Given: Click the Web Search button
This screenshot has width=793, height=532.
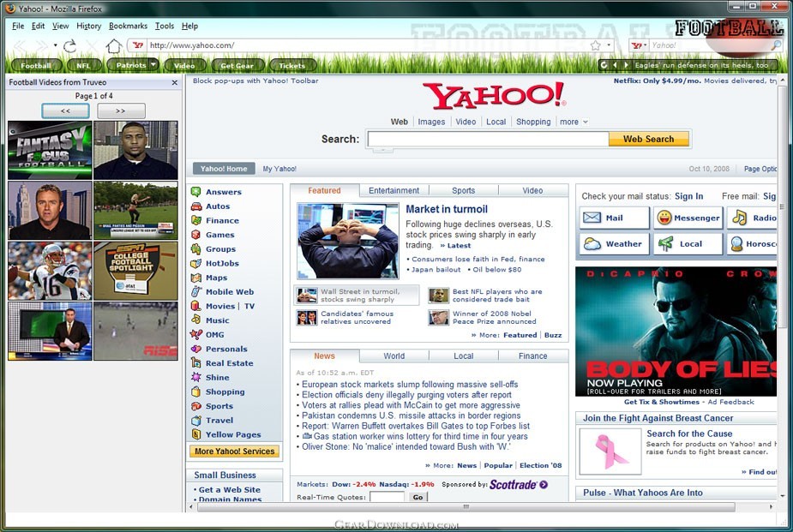Looking at the screenshot, I should coord(649,139).
